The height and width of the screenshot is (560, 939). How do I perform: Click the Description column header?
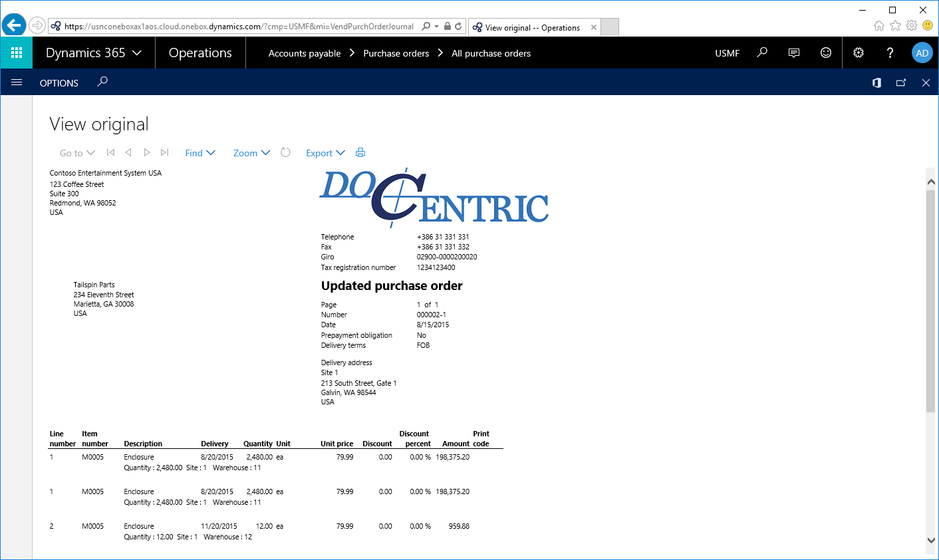click(x=143, y=444)
